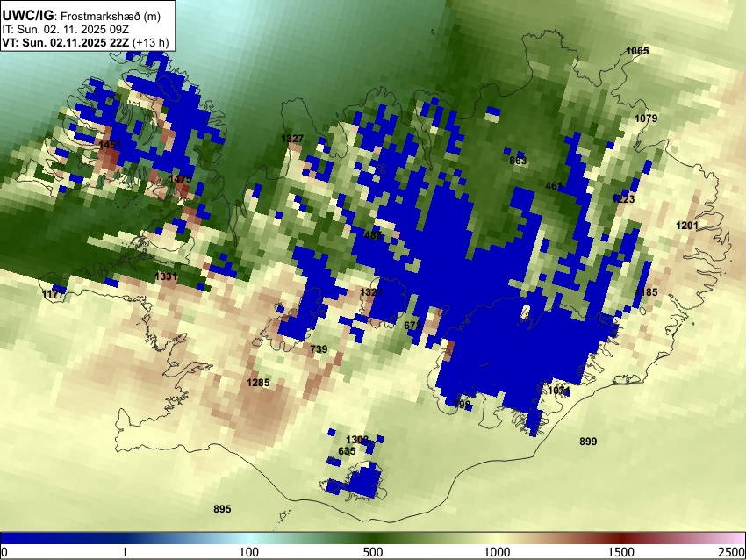Click the value label 1201
Image resolution: width=746 pixels, height=560 pixels.
coord(687,226)
